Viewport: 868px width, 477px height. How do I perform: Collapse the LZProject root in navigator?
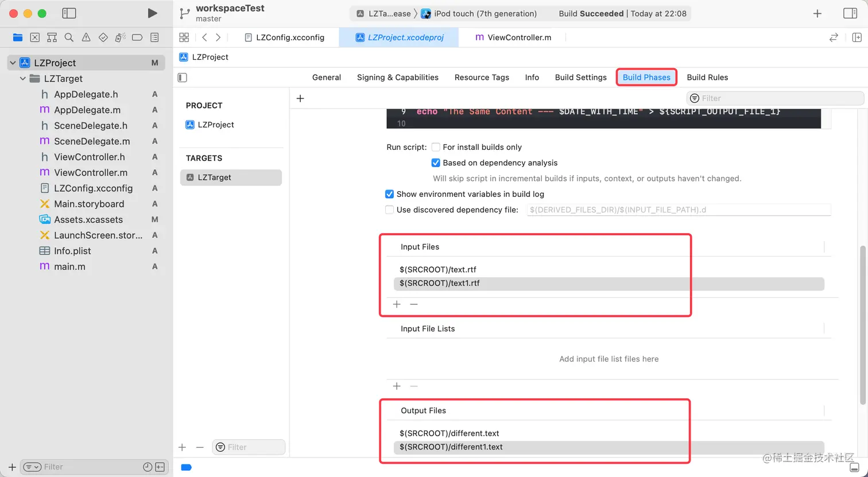click(13, 63)
